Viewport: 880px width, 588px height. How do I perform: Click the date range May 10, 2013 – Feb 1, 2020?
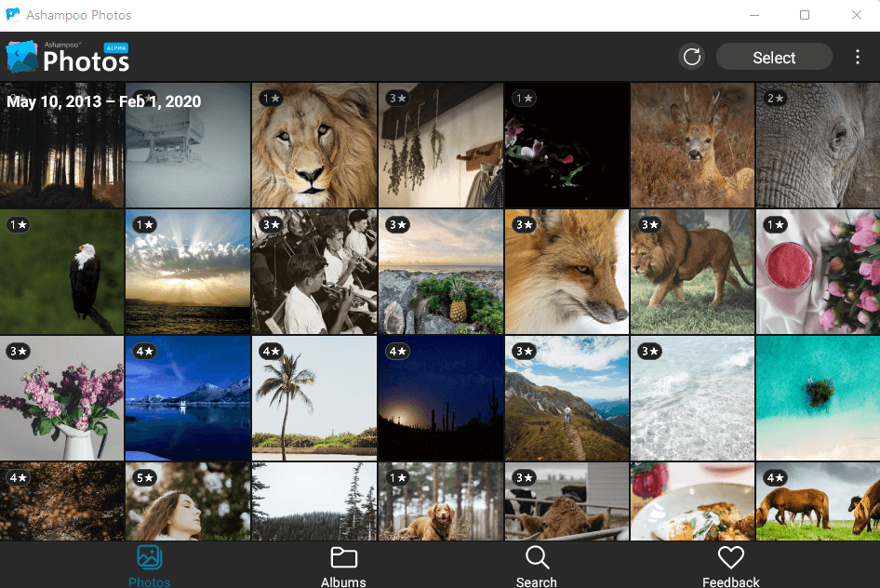pos(104,101)
